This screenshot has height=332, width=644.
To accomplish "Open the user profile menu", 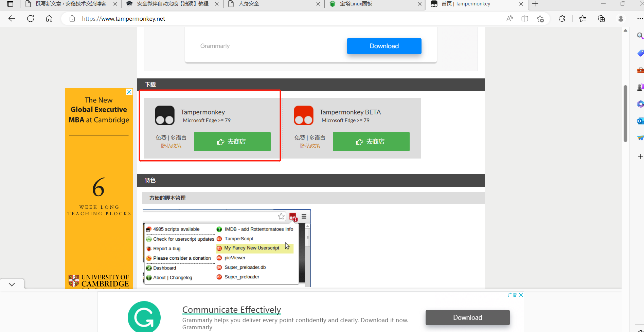I will pyautogui.click(x=621, y=19).
